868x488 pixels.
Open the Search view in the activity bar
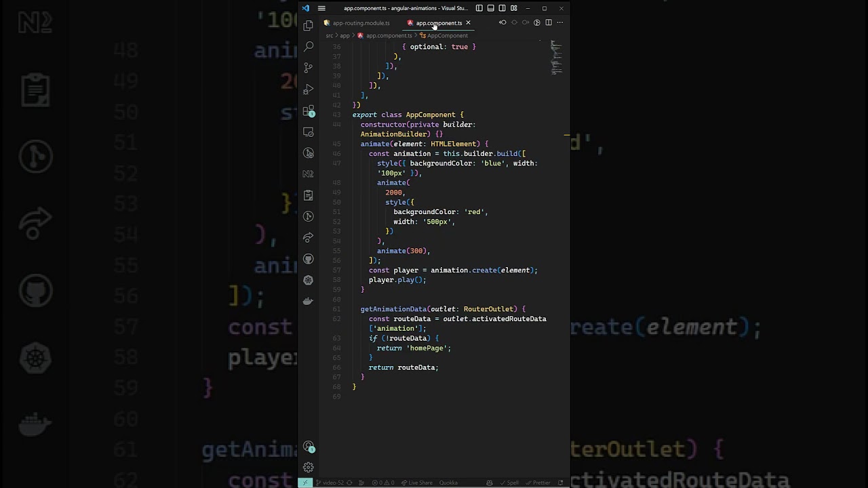tap(309, 47)
